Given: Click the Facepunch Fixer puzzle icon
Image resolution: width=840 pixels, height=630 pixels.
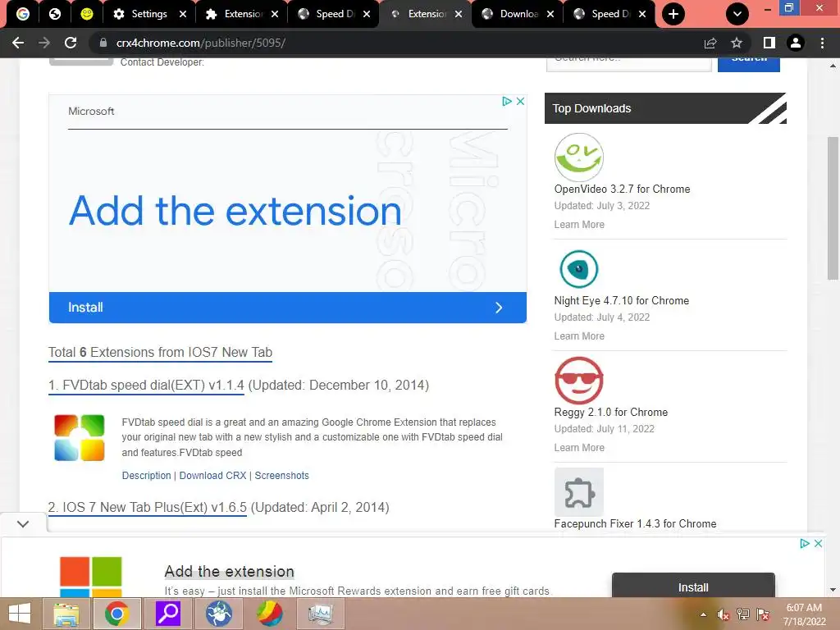Looking at the screenshot, I should [x=579, y=492].
